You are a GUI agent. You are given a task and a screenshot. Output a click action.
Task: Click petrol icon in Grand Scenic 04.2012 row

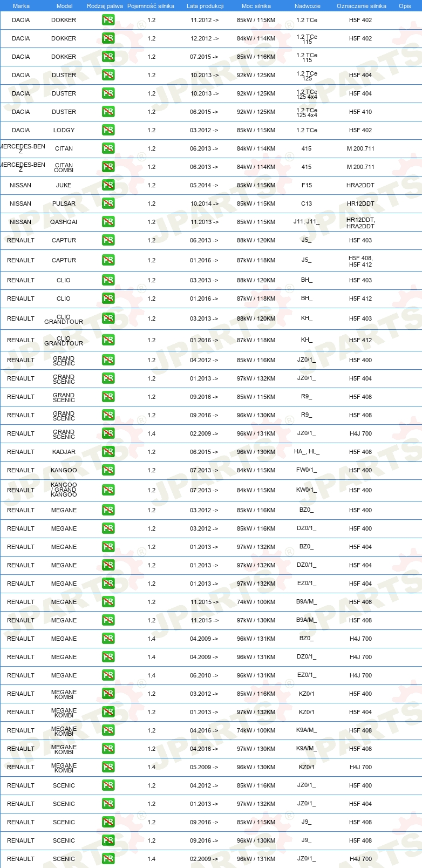tap(108, 361)
